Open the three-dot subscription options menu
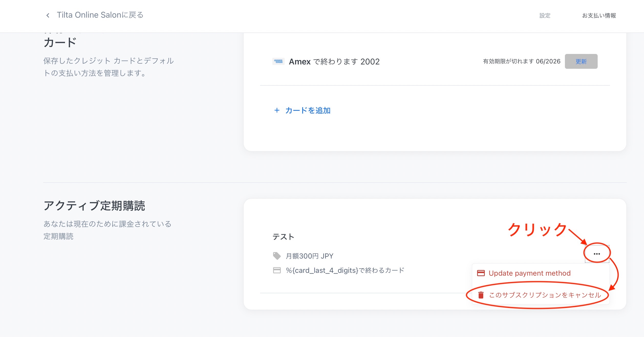This screenshot has width=644, height=337. pos(597,254)
